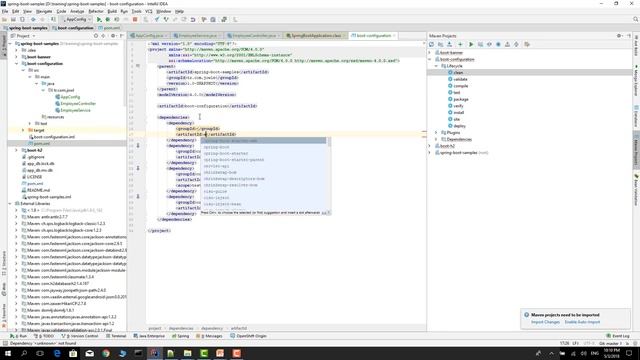Select the deploy lifecycle goal
640x360 pixels.
pyautogui.click(x=459, y=126)
